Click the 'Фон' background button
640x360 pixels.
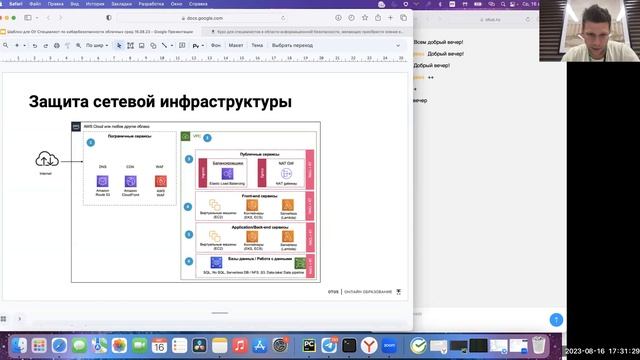click(x=216, y=45)
